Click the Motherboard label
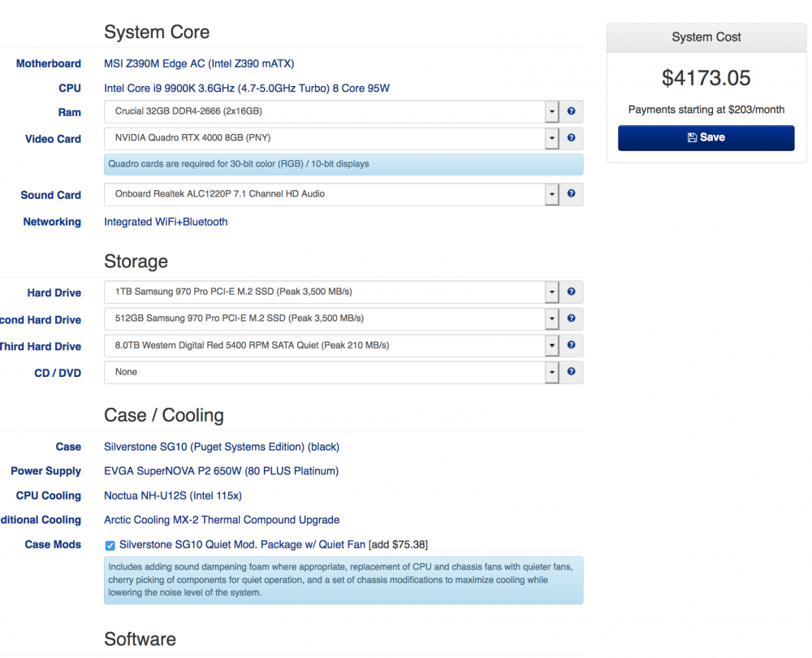Image resolution: width=812 pixels, height=658 pixels. [48, 63]
